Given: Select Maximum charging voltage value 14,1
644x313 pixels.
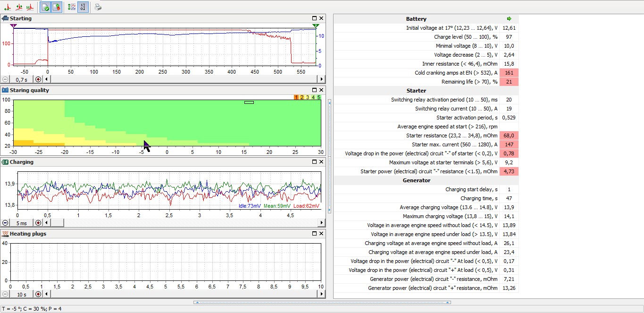Looking at the screenshot, I should (x=509, y=216).
